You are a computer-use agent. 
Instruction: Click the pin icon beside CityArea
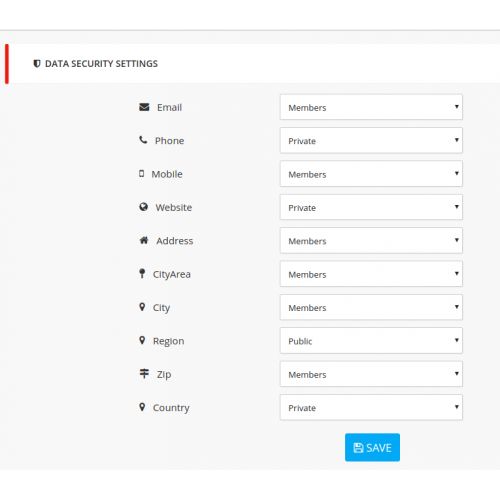[142, 273]
